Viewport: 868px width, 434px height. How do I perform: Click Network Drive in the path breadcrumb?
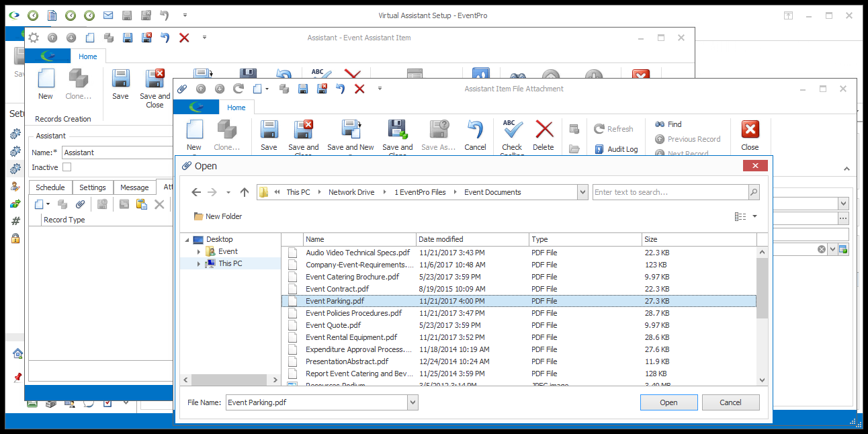[351, 192]
